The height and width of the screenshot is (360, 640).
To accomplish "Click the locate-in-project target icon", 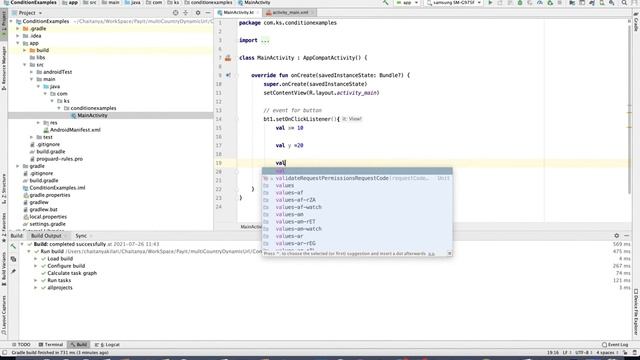I will point(176,13).
